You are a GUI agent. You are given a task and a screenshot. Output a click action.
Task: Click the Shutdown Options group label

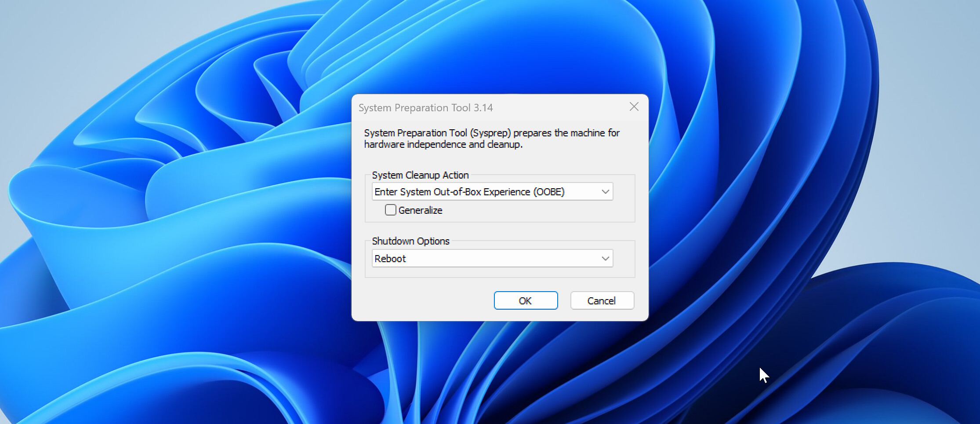click(410, 241)
